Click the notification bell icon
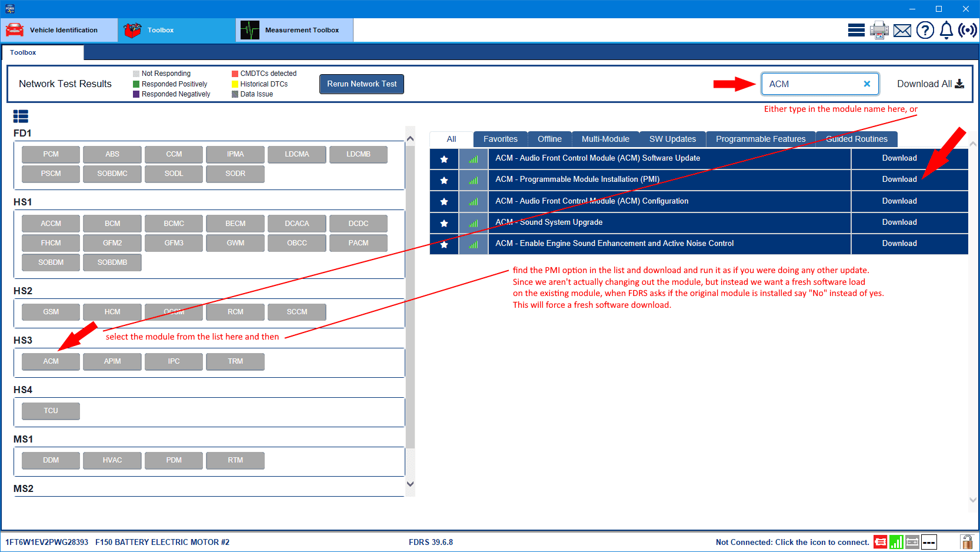The width and height of the screenshot is (980, 552). pos(946,30)
